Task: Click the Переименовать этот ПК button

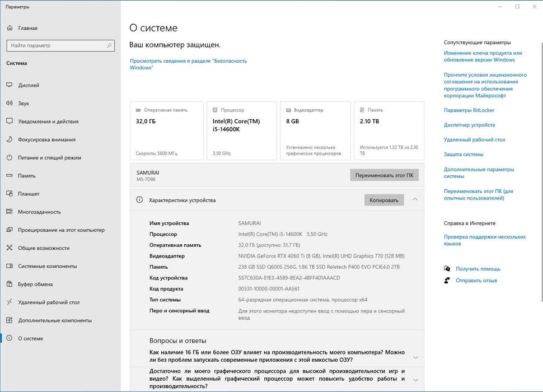Action: click(x=384, y=175)
